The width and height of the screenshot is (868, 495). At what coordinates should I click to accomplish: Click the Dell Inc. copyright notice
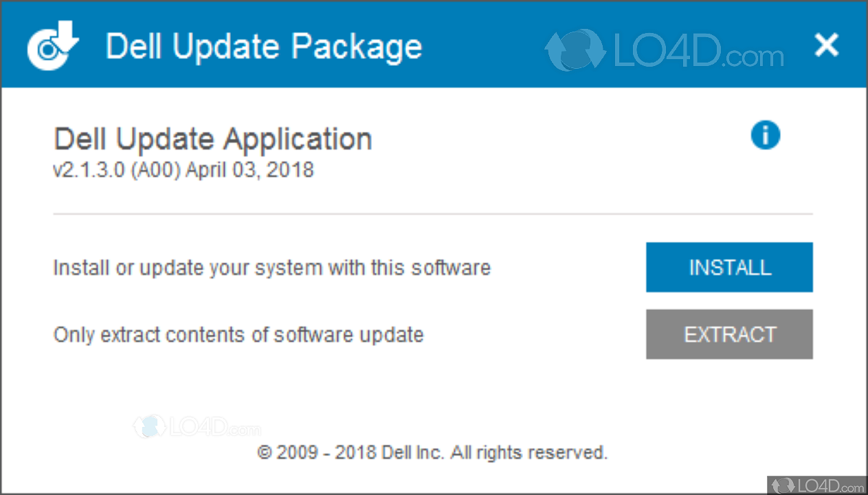pos(432,452)
